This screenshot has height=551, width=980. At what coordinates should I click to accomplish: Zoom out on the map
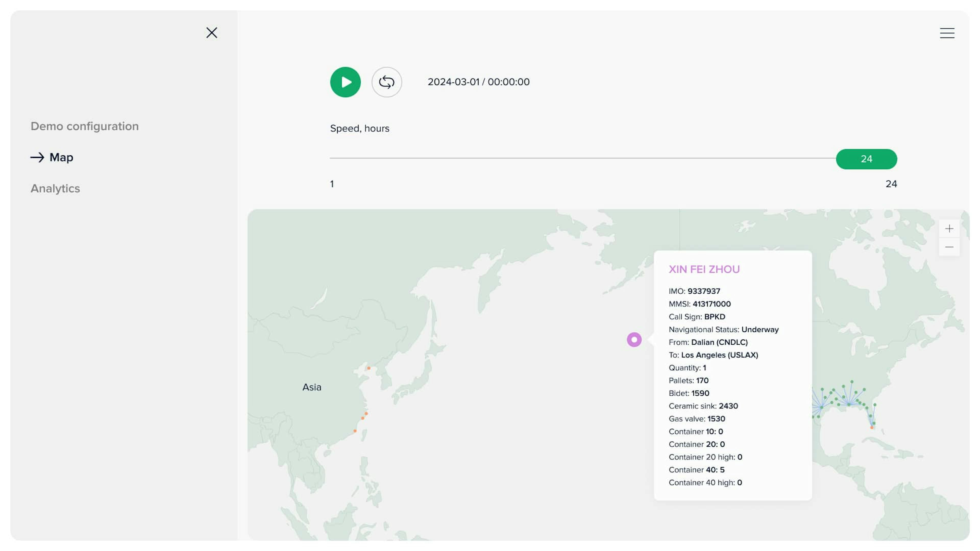coord(949,247)
